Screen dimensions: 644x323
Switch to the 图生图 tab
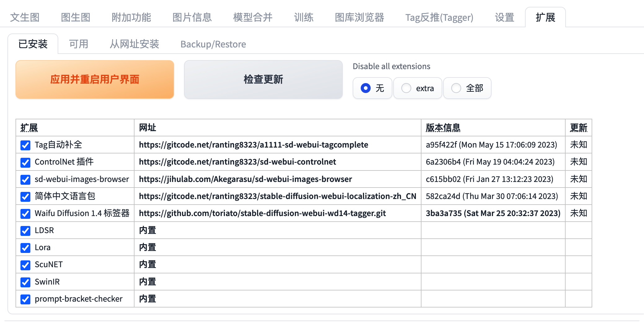tap(76, 17)
